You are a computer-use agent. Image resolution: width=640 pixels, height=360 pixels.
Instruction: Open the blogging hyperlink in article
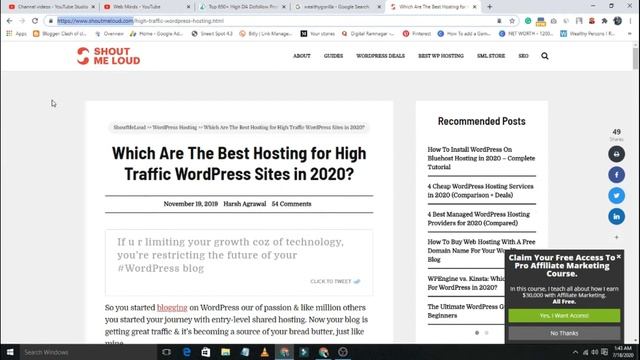point(172,308)
